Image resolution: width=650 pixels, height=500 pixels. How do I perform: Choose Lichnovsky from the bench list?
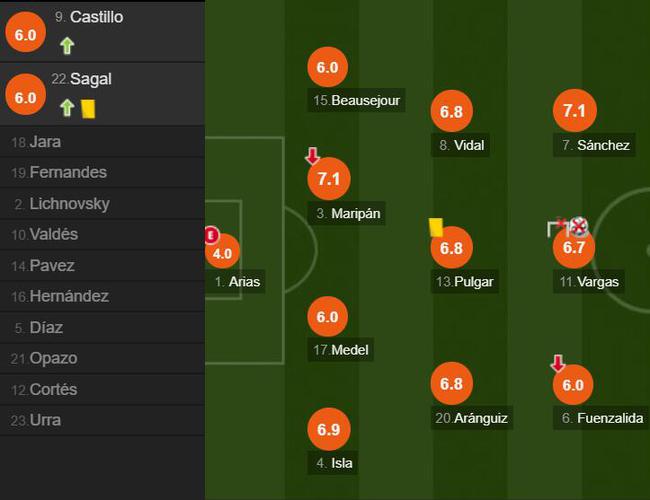102,204
